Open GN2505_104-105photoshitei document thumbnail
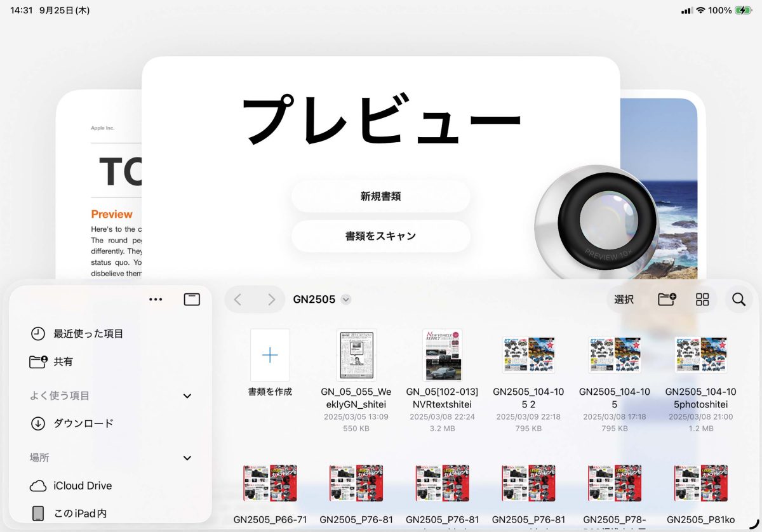 [x=700, y=355]
